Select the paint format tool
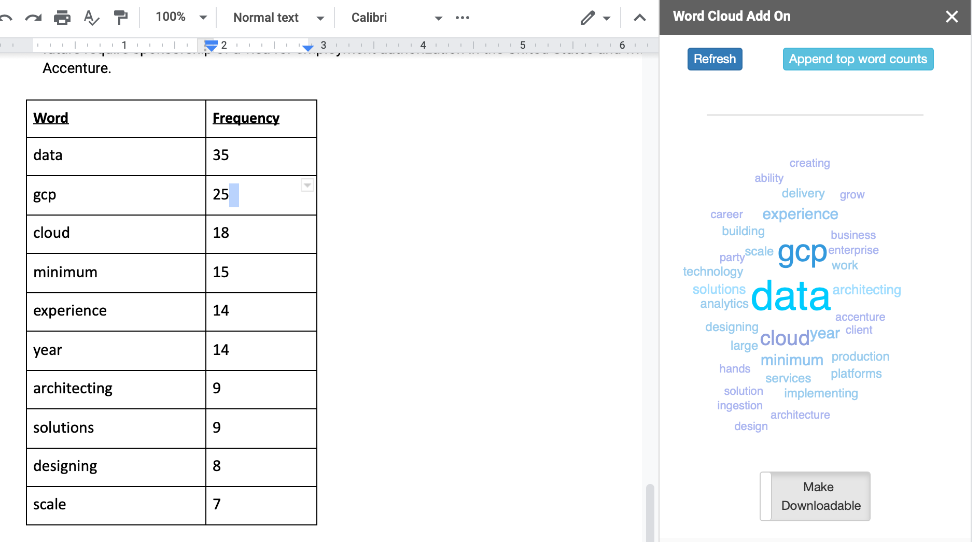The height and width of the screenshot is (542, 980). pos(120,17)
